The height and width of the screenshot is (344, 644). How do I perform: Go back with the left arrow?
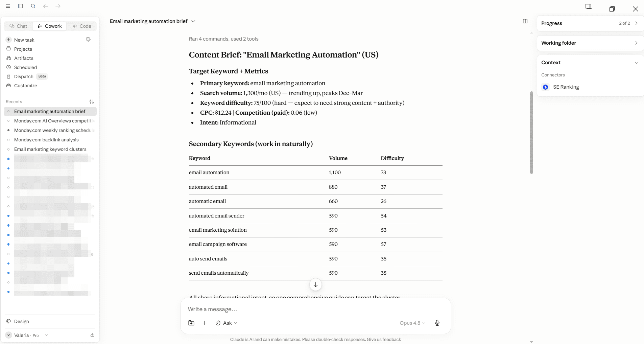click(46, 6)
